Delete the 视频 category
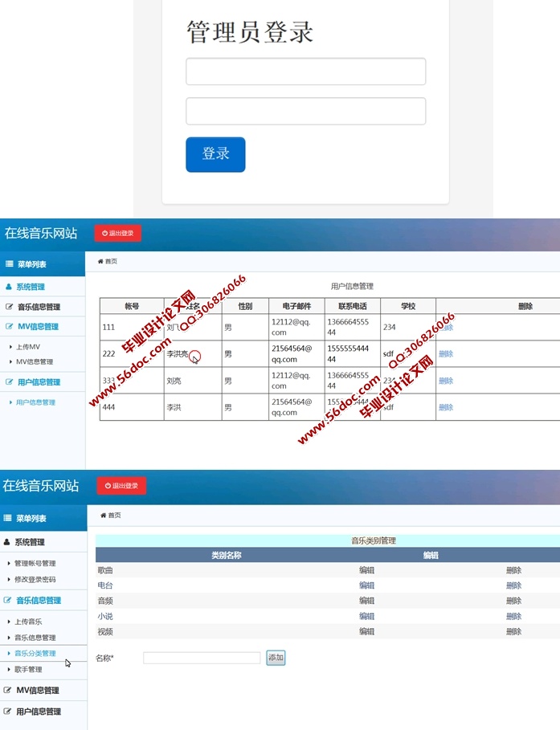Viewport: 560px width, 730px height. click(514, 631)
